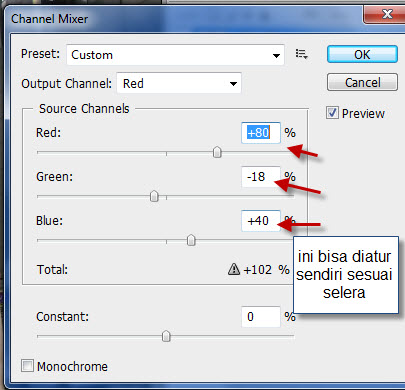The image size is (405, 390).
Task: Select the Blue percentage field showing +40
Action: coord(261,221)
